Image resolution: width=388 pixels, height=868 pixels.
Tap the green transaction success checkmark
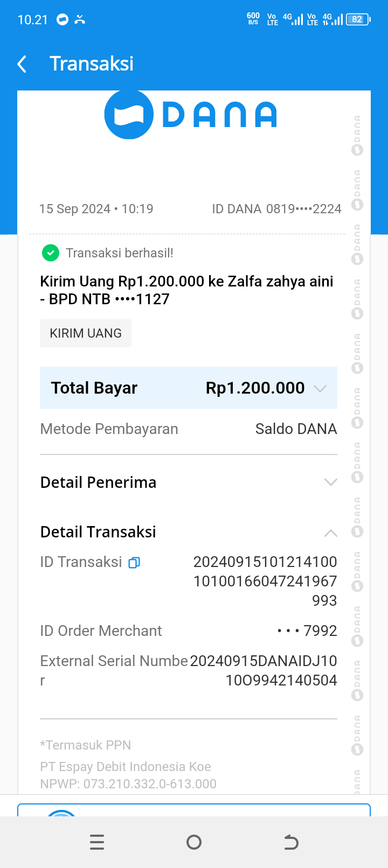(50, 253)
